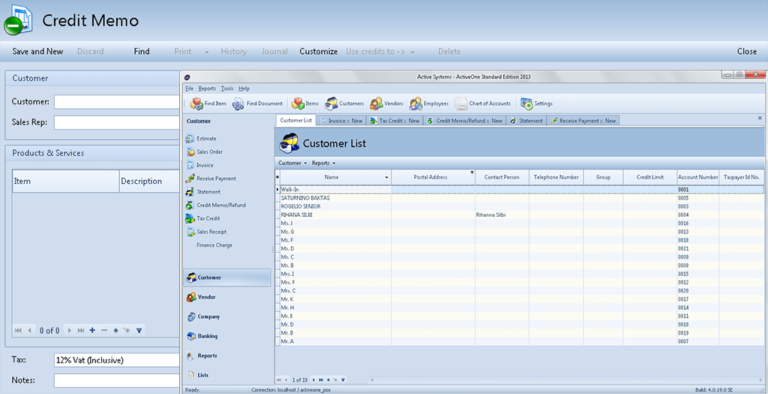Switch to Receive Payment :: New tab
Screen dimensions: 768x394
[x=583, y=121]
